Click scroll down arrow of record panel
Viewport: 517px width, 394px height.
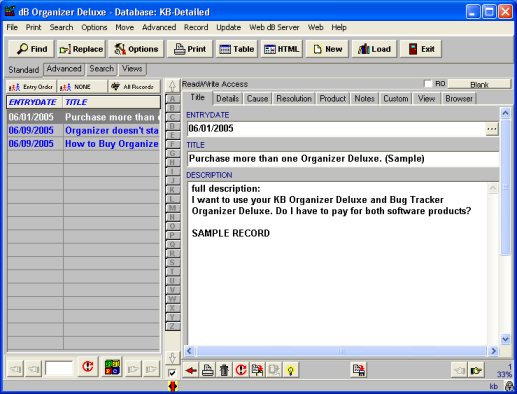(505, 339)
